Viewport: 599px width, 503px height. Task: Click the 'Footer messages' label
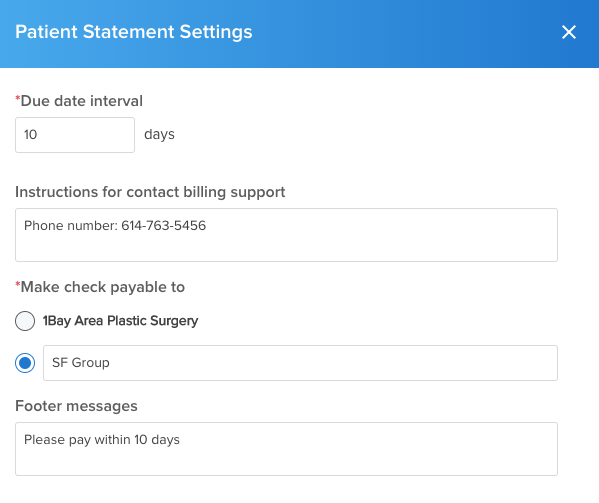click(x=76, y=406)
